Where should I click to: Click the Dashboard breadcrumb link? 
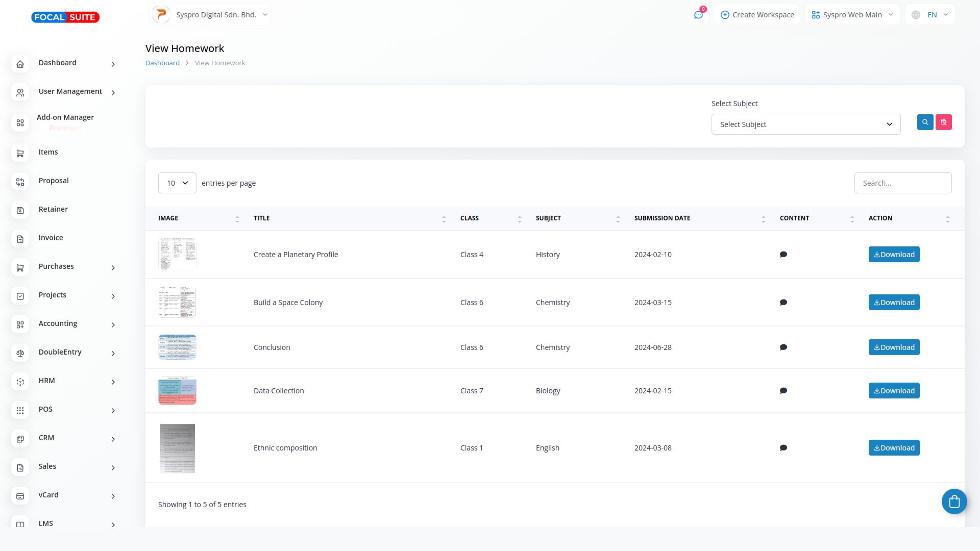coord(162,63)
